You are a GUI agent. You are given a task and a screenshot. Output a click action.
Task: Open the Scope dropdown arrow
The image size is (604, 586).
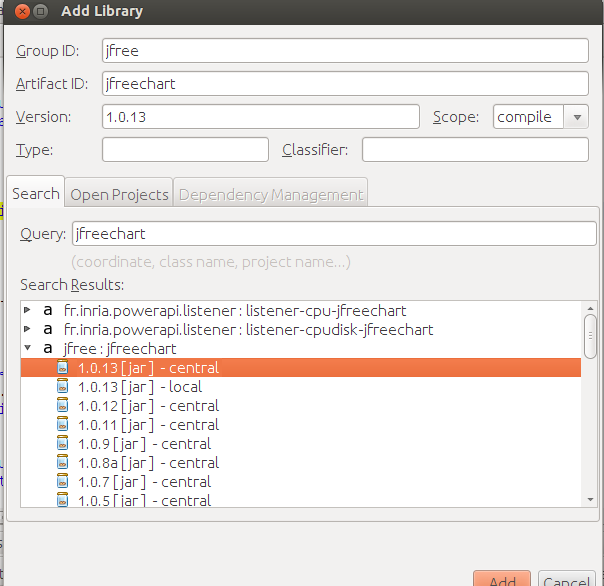click(x=577, y=117)
